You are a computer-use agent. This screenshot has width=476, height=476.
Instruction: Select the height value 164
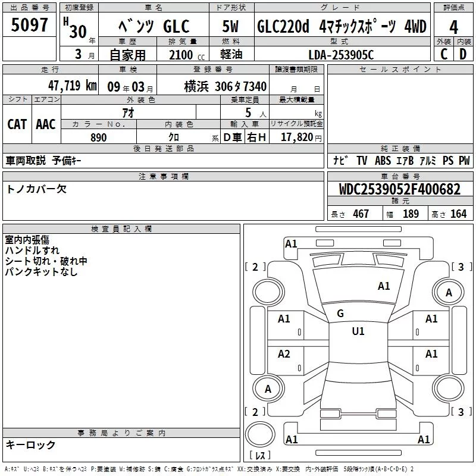tap(458, 214)
